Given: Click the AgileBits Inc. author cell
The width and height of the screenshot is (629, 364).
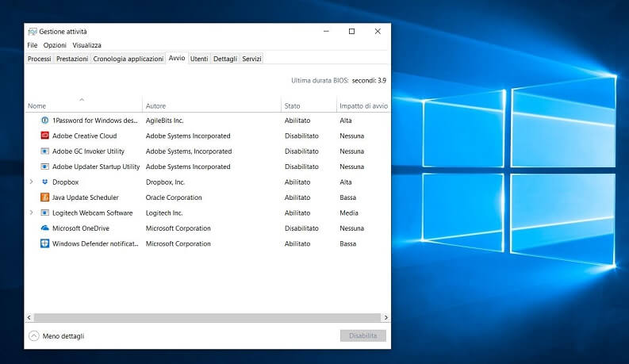Looking at the screenshot, I should [164, 121].
